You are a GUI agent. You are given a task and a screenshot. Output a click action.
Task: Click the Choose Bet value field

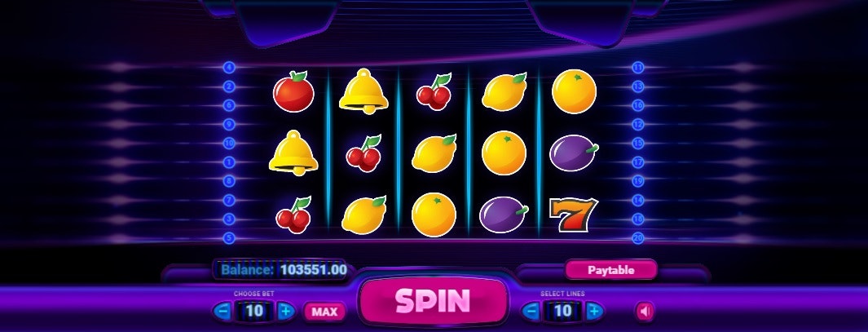(x=254, y=311)
